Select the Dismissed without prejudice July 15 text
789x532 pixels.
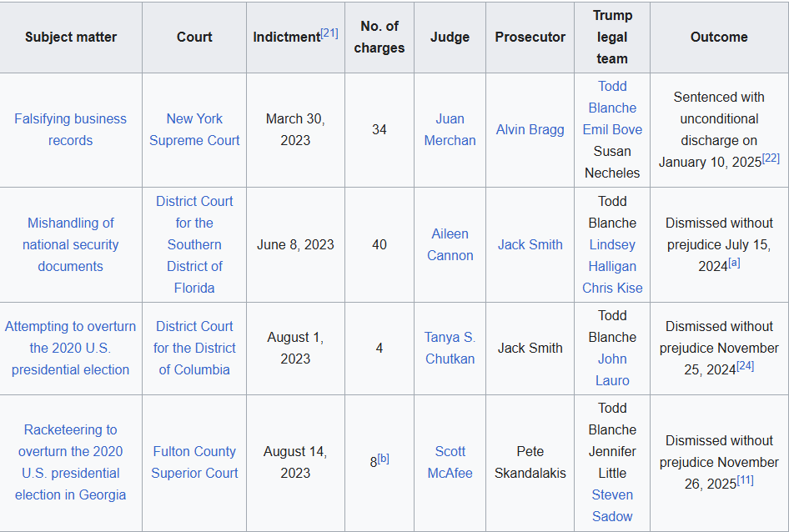coord(719,244)
